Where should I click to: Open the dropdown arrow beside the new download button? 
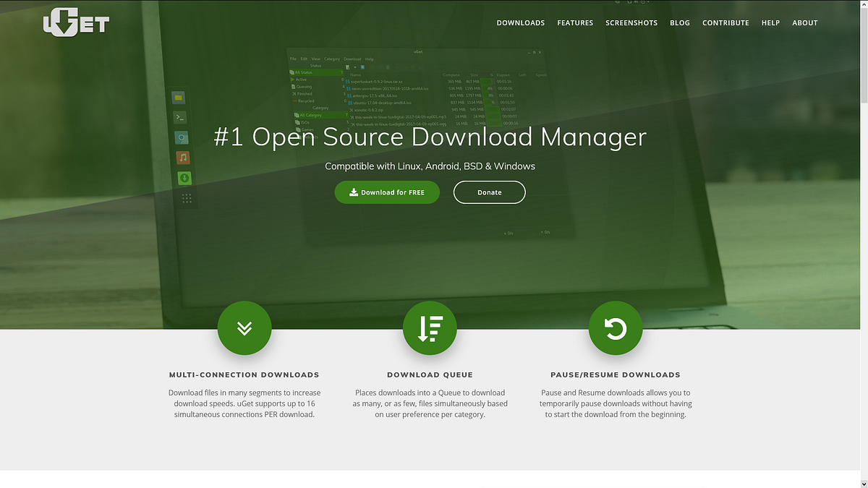tap(354, 67)
